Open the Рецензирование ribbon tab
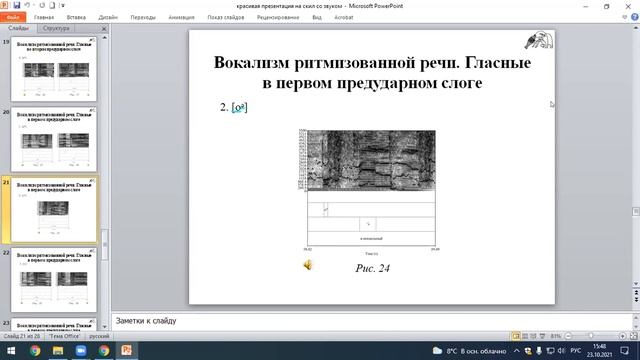The height and width of the screenshot is (360, 640). click(278, 18)
